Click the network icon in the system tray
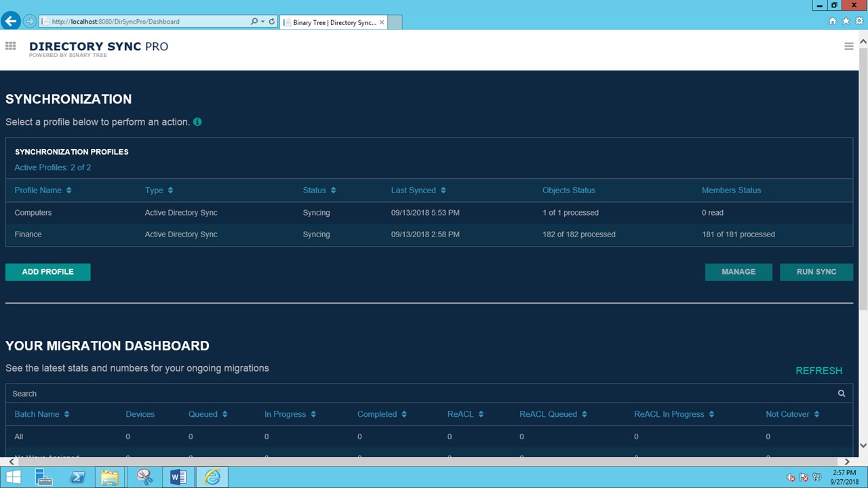 pos(817,477)
